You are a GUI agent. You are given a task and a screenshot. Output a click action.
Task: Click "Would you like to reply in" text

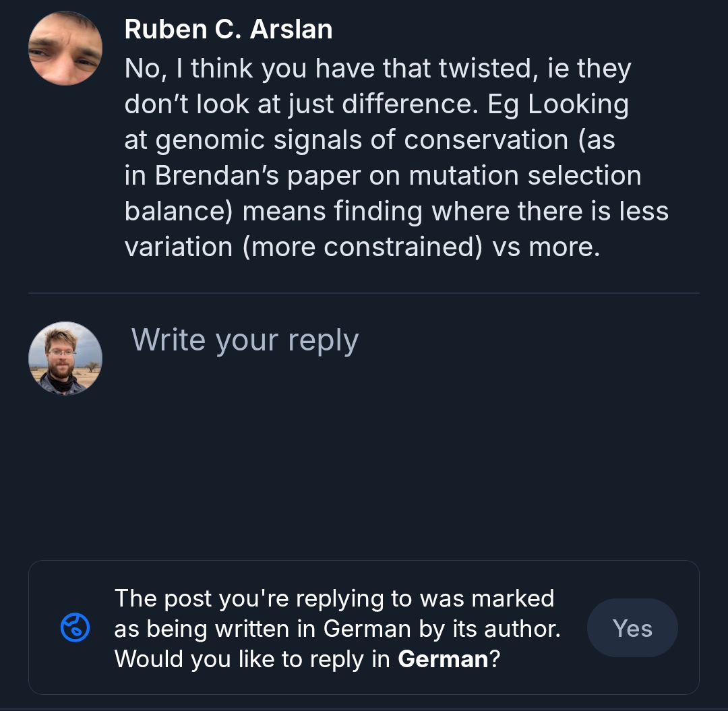(x=253, y=658)
